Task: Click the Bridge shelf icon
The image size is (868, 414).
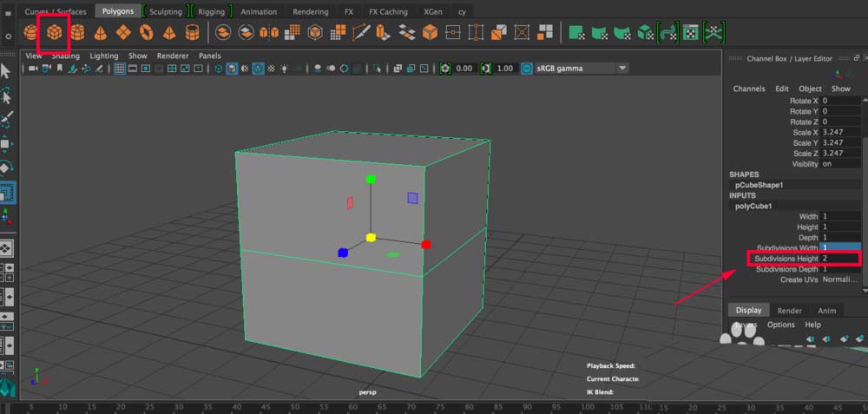Action: [407, 33]
